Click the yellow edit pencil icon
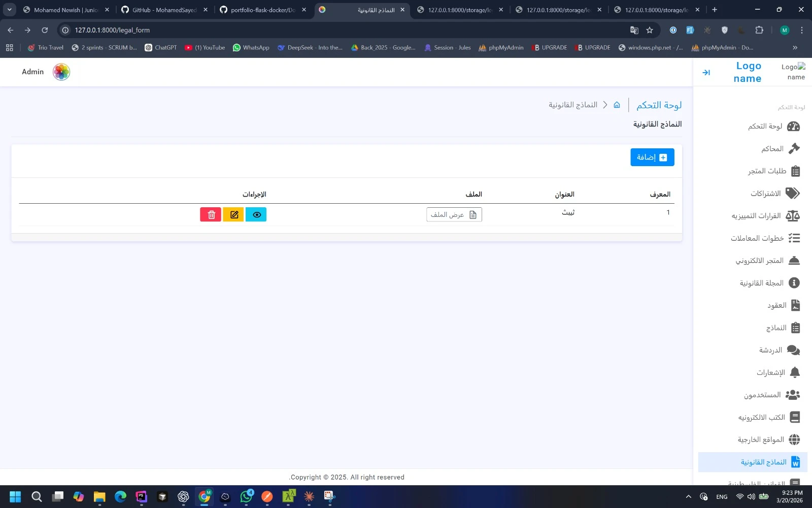This screenshot has width=812, height=508. [x=233, y=215]
